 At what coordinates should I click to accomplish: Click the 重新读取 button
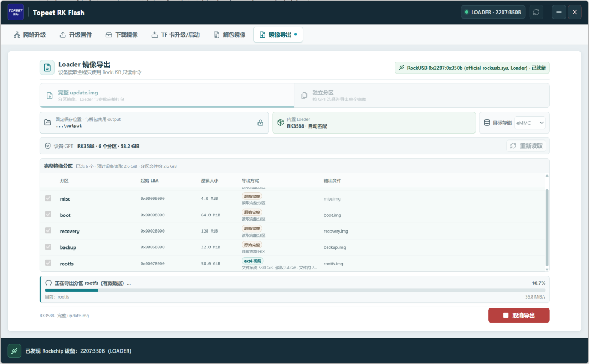(526, 146)
